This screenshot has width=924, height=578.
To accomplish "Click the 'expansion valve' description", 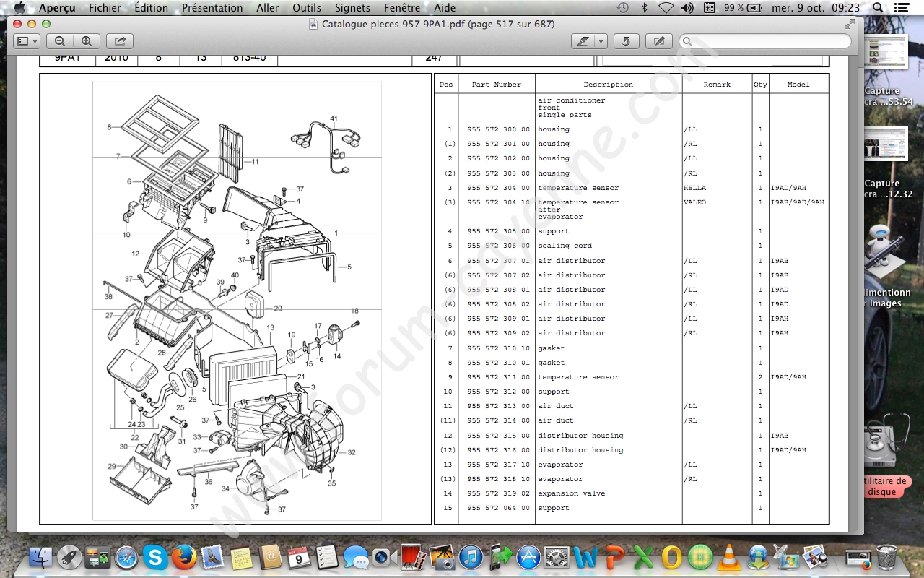I will coord(572,493).
